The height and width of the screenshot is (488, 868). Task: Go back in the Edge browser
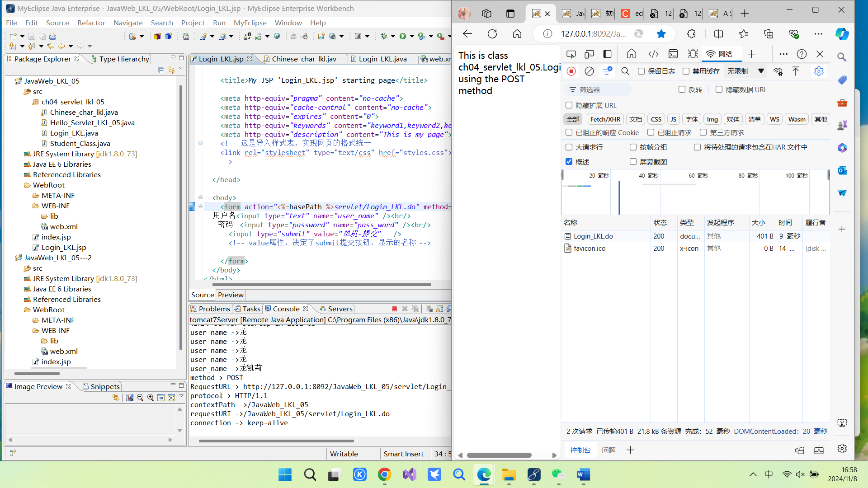coord(467,34)
